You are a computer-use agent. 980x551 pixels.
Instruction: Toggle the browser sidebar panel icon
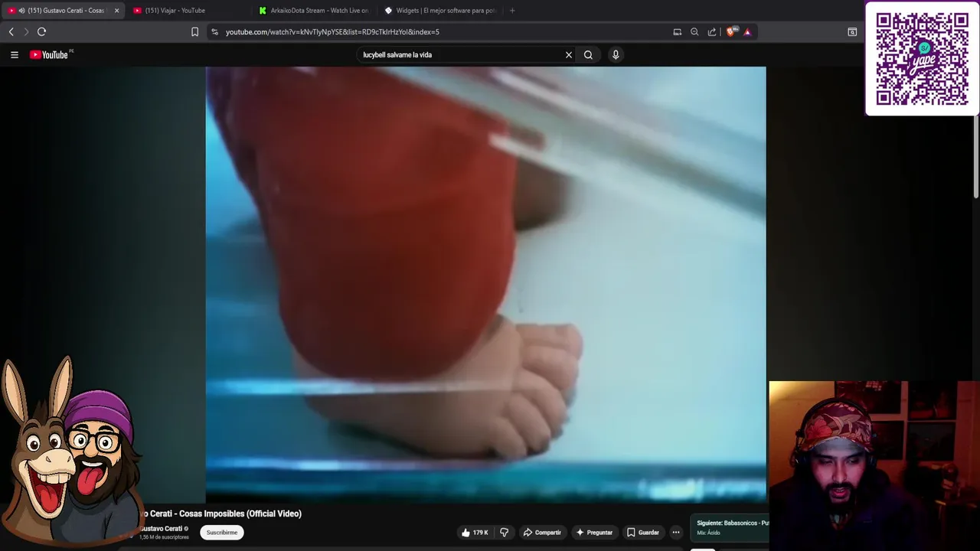tap(852, 32)
